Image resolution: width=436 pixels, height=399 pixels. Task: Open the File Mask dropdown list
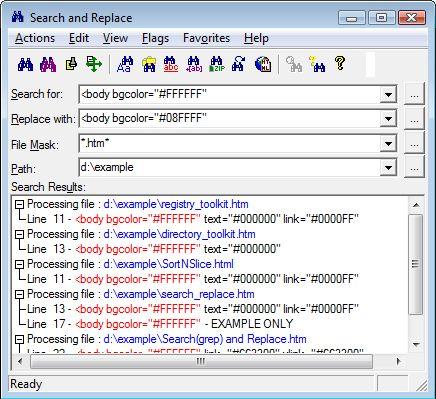[x=388, y=144]
